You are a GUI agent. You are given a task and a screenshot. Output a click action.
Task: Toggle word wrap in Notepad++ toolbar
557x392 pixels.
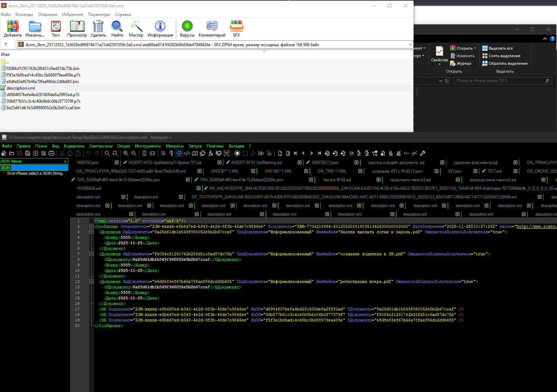(163, 153)
